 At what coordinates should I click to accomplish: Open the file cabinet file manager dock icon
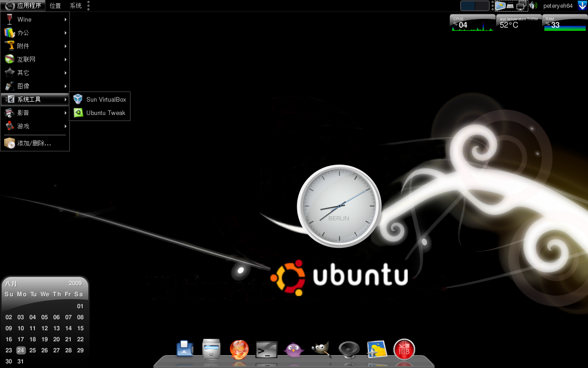(211, 349)
